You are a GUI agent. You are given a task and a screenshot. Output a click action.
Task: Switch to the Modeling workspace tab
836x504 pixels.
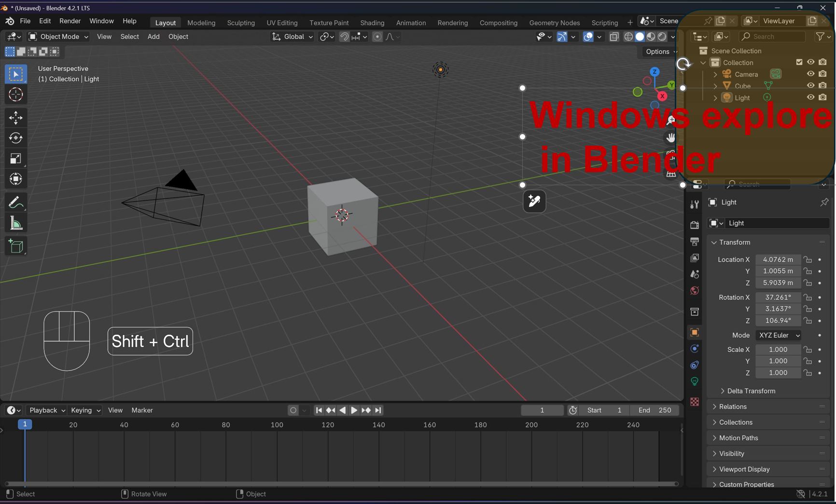[201, 23]
